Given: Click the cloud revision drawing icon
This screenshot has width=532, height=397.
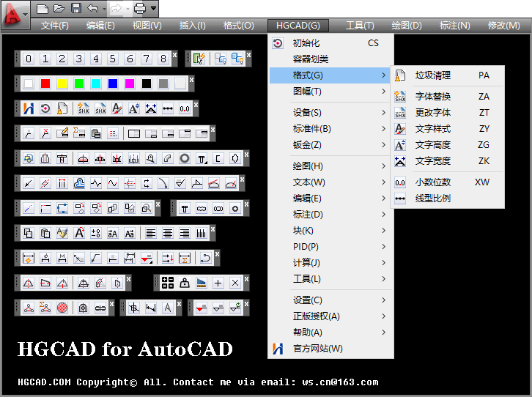Looking at the screenshot, I should click(x=79, y=183).
